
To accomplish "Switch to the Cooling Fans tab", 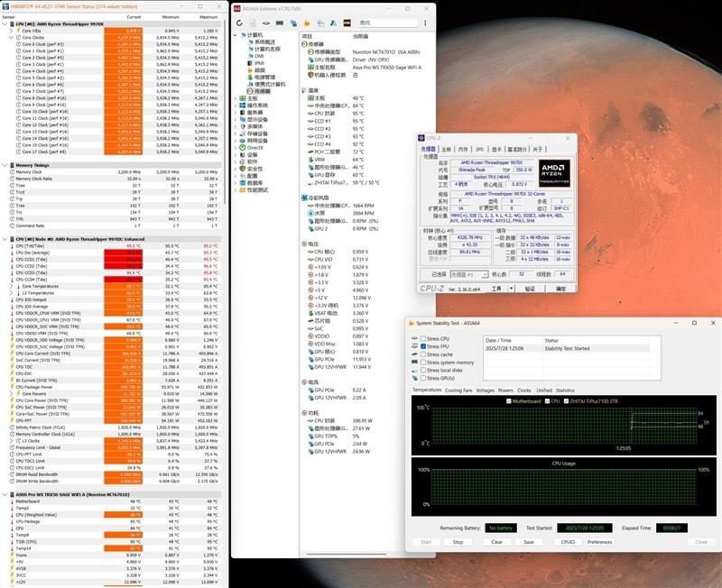I will 458,390.
